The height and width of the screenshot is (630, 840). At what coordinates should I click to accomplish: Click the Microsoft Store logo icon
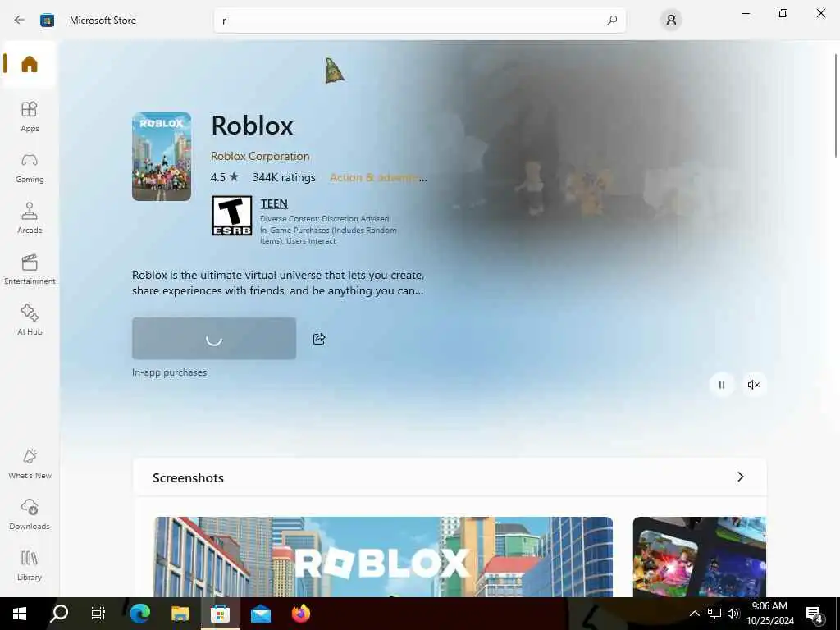coord(47,21)
